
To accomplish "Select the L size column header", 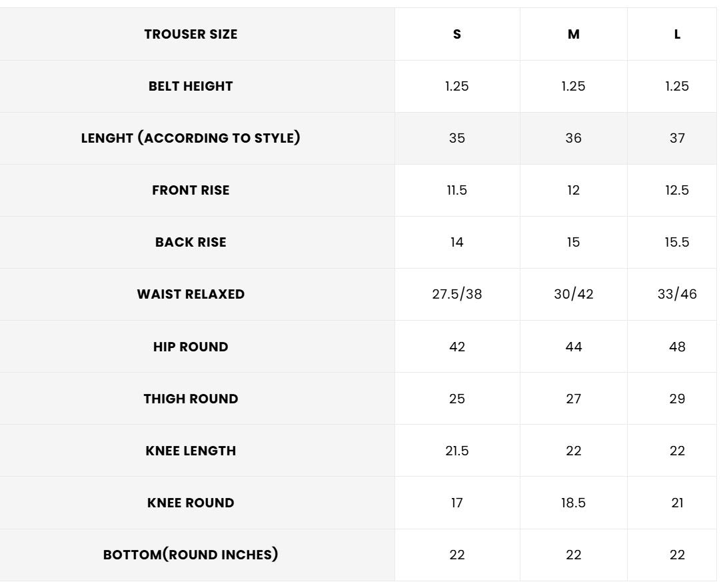I will coord(677,34).
